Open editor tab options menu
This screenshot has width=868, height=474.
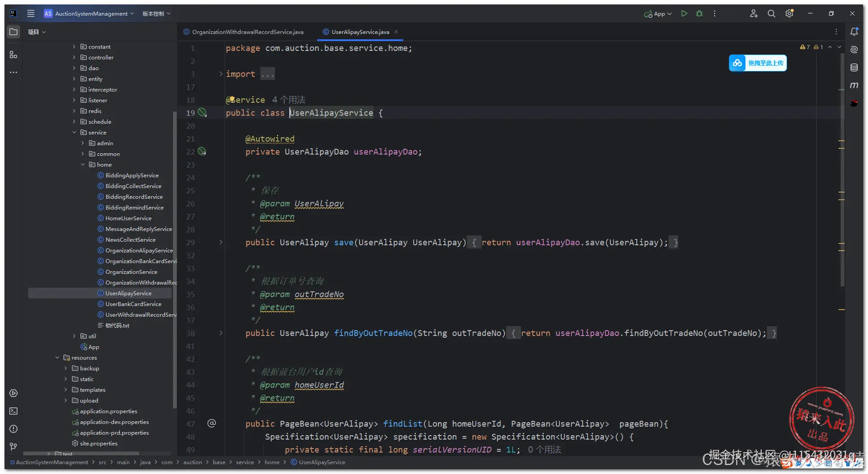[x=836, y=32]
